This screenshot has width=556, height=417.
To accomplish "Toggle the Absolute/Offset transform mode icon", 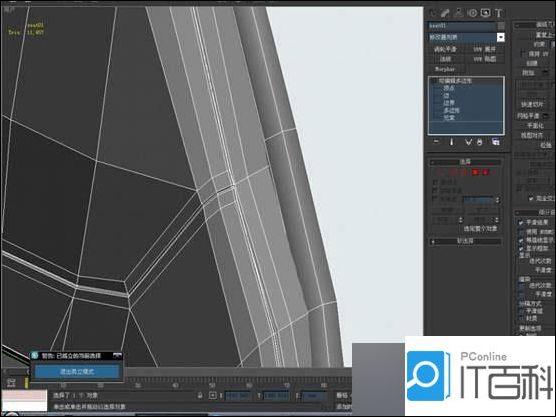I will pos(212,395).
